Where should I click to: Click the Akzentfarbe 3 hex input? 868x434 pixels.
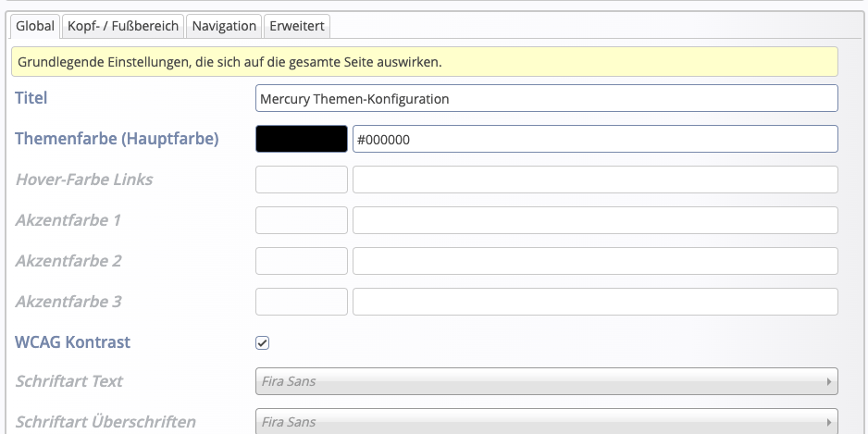tap(594, 302)
